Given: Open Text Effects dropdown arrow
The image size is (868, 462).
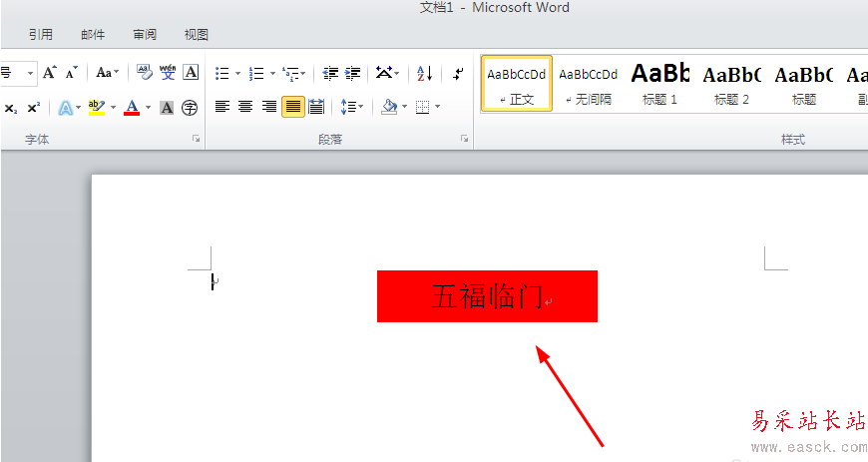Looking at the screenshot, I should click(x=79, y=108).
